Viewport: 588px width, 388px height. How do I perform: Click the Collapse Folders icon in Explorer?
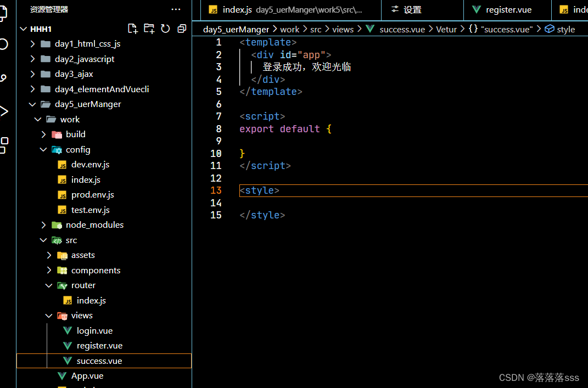point(182,29)
